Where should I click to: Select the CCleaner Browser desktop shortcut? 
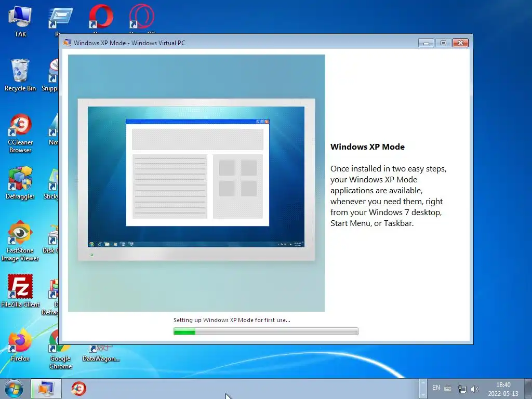coord(20,133)
